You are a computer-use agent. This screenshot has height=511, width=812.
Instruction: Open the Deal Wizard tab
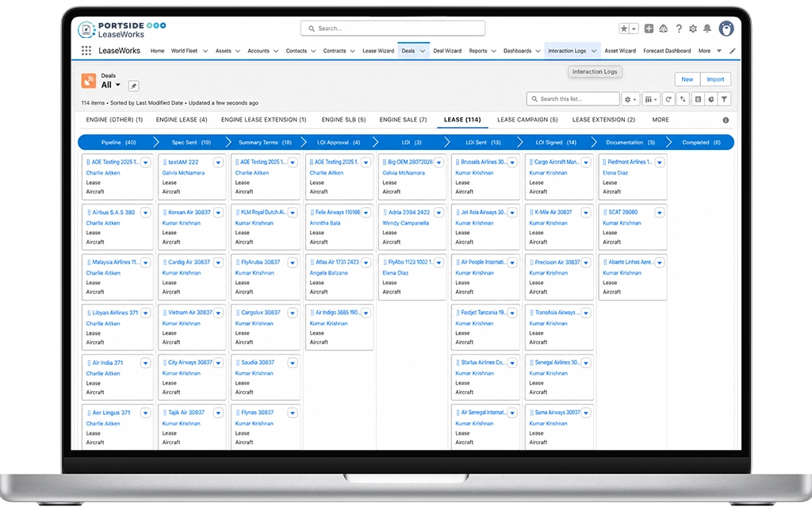click(447, 51)
